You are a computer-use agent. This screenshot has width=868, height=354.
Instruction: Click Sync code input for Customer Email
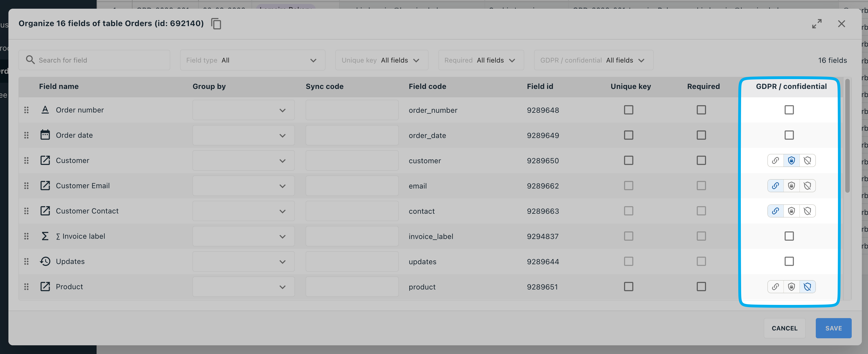point(352,186)
